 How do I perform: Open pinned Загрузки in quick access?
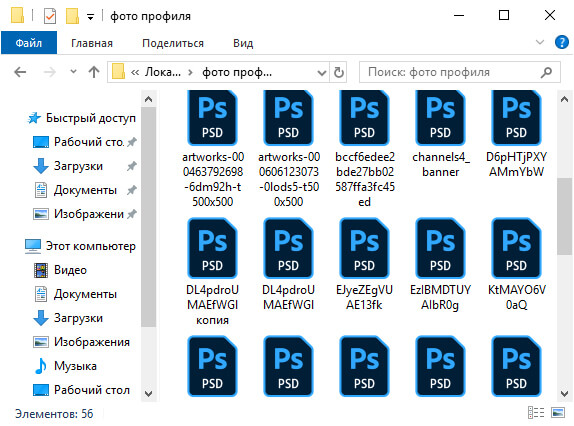tap(84, 166)
